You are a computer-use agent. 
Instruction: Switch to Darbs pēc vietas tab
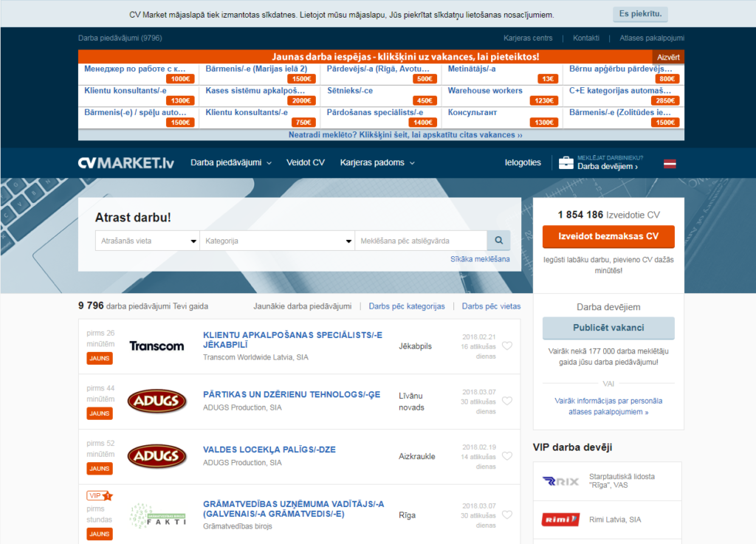click(491, 306)
